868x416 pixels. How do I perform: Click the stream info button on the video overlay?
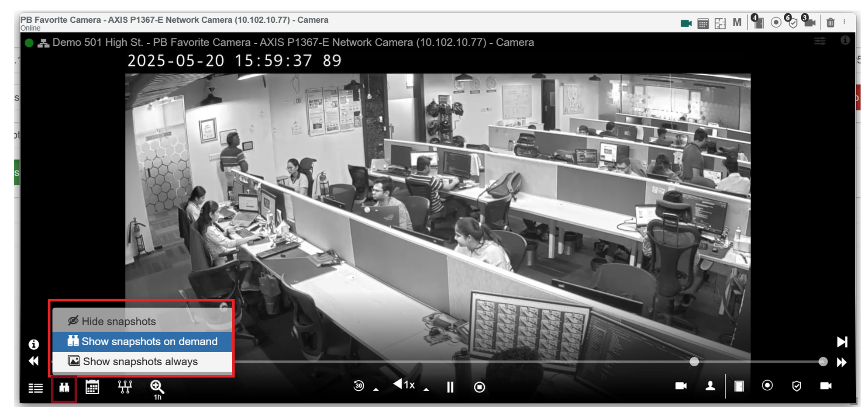pos(34,344)
